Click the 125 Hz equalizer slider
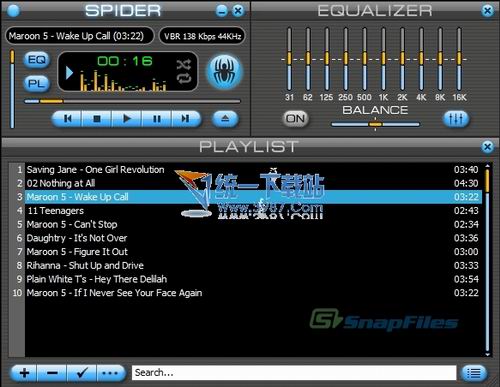The width and height of the screenshot is (500, 387). 327,59
